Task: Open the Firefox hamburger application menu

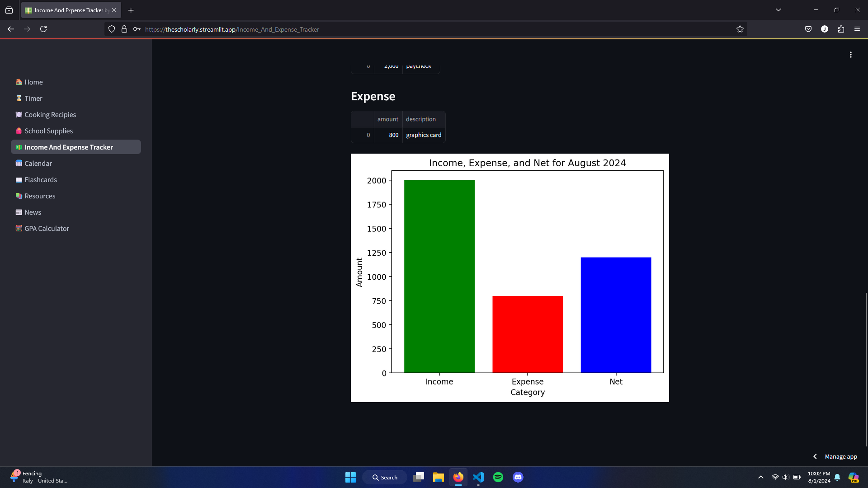Action: point(857,29)
